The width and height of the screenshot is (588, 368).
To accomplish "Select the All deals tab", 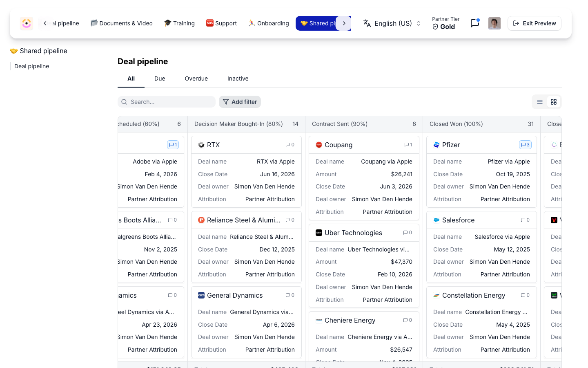I will coord(131,79).
